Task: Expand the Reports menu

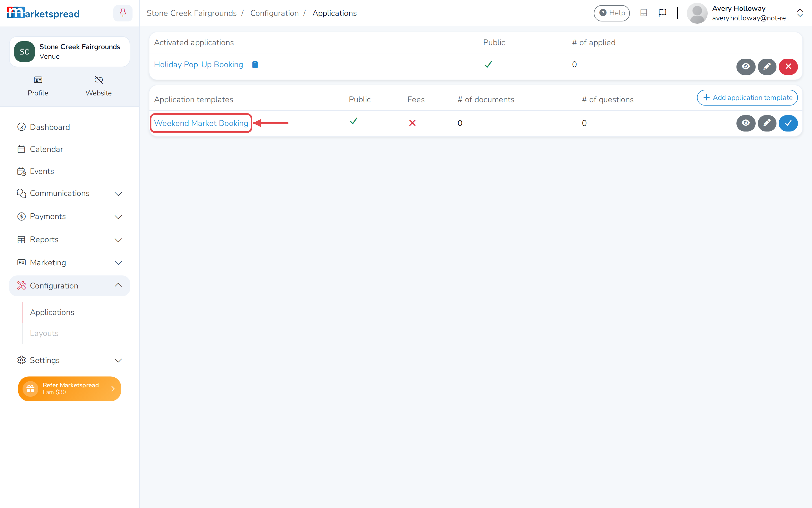Action: tap(69, 240)
